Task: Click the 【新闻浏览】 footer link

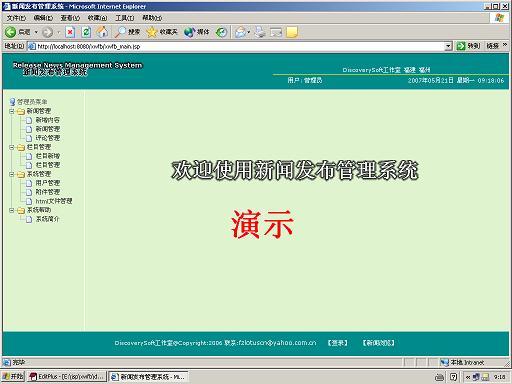Action: click(x=378, y=343)
